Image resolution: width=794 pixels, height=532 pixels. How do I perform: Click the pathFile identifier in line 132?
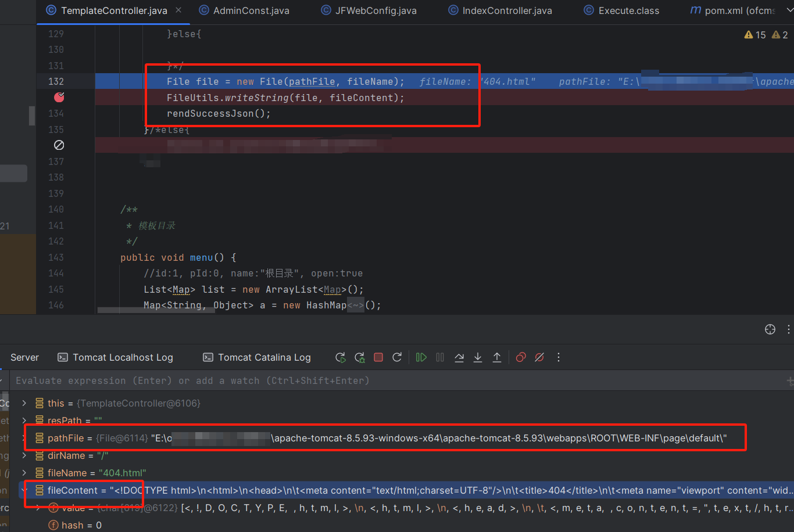click(x=312, y=81)
